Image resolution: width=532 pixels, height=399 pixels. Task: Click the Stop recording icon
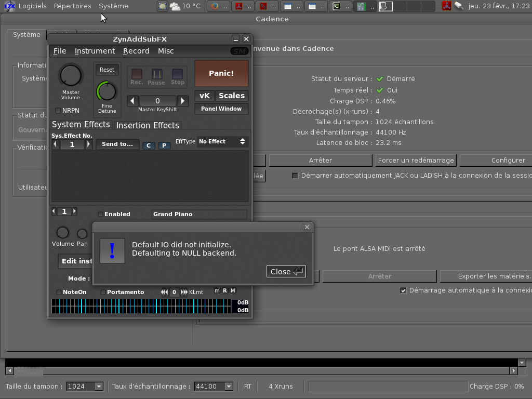(177, 74)
